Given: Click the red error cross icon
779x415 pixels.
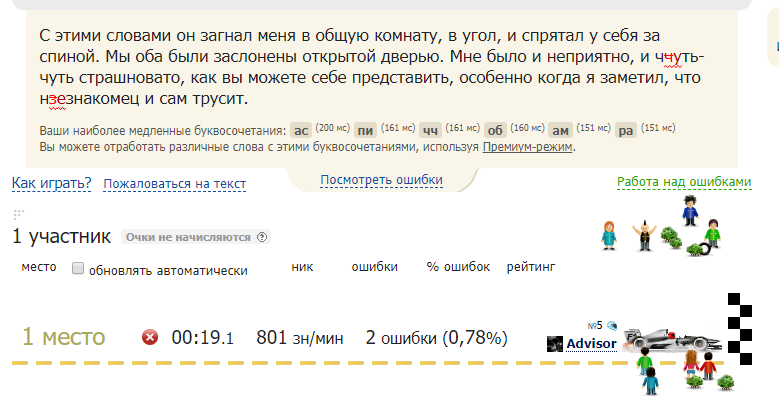Looking at the screenshot, I should pyautogui.click(x=150, y=338).
